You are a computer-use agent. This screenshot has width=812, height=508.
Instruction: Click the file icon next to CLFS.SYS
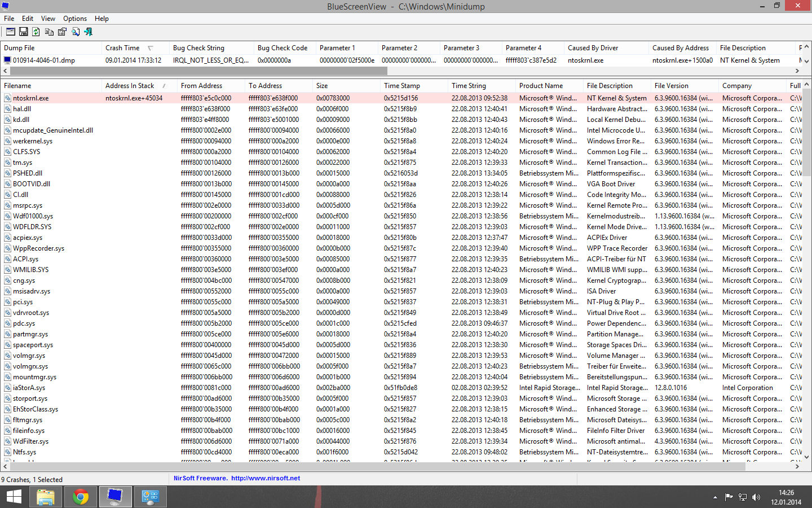(x=8, y=152)
